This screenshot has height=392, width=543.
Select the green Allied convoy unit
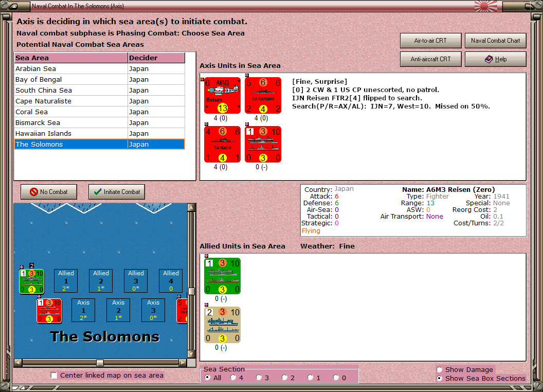coord(222,276)
